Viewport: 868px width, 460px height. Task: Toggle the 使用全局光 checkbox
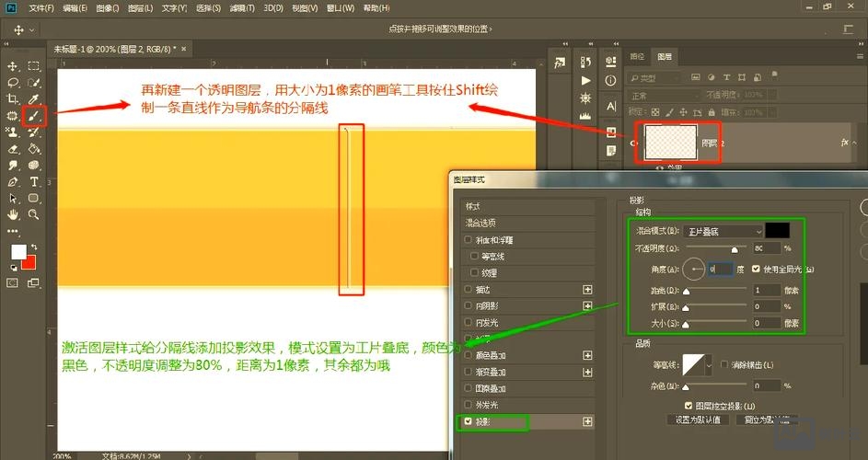point(756,269)
